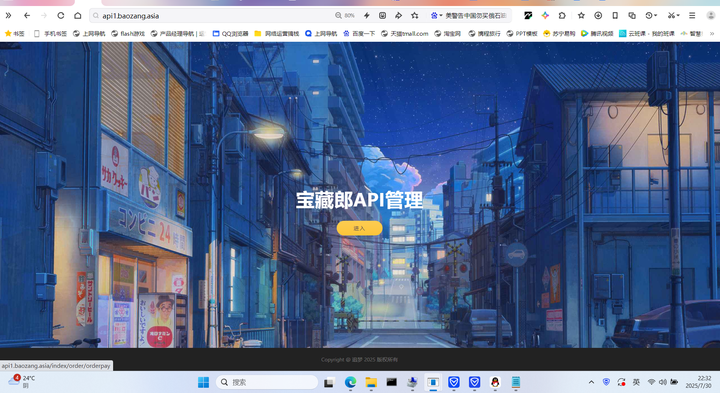Open Task View on the taskbar

[329, 382]
